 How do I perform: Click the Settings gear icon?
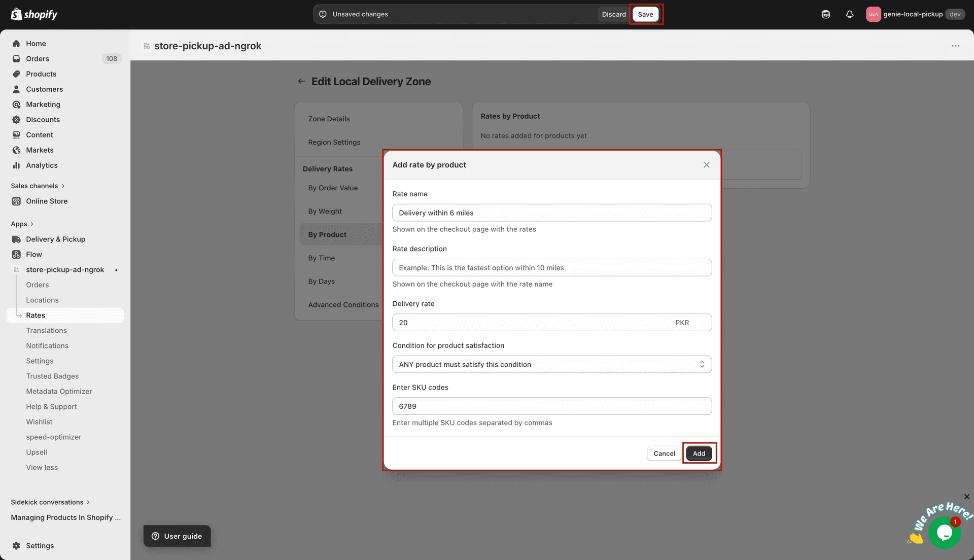[x=16, y=546]
